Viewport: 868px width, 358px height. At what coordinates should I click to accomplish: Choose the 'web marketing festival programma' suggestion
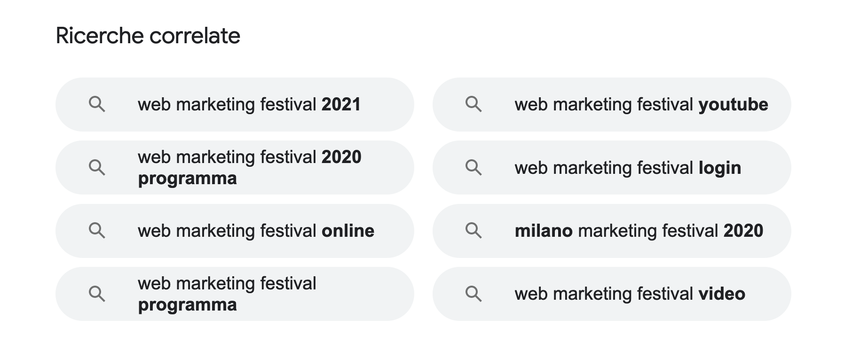coord(227,294)
